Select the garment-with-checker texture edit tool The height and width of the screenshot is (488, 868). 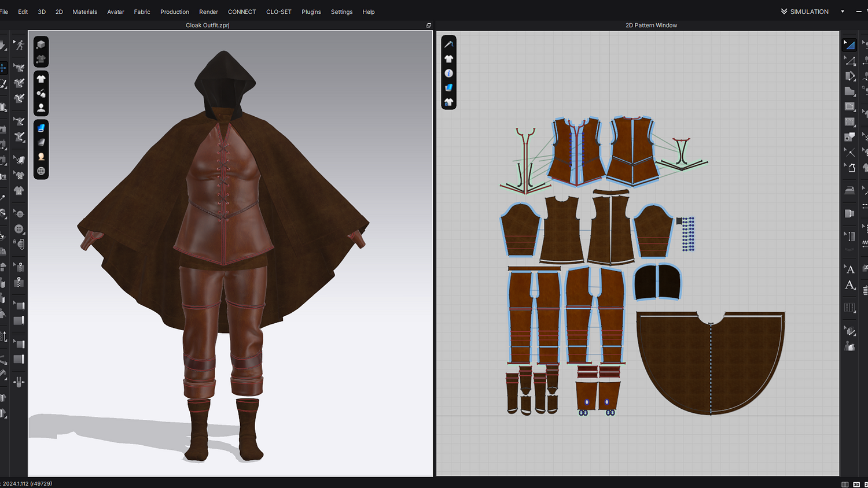tap(19, 176)
